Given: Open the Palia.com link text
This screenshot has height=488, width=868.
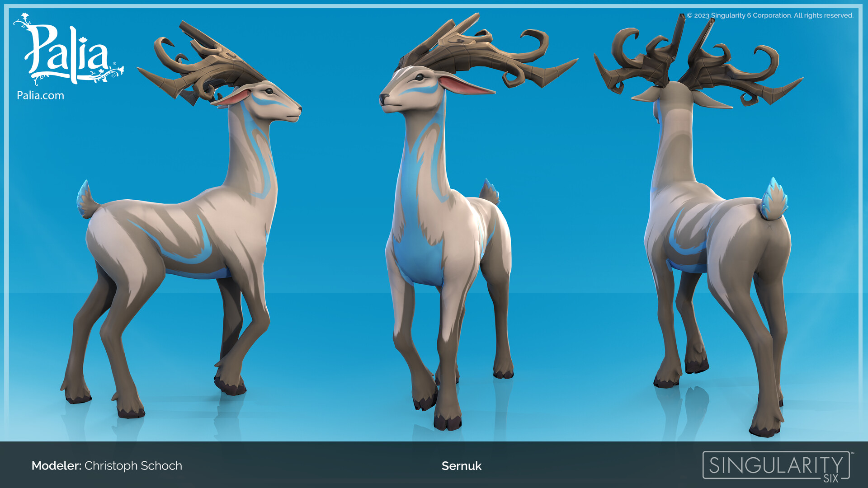Looking at the screenshot, I should click(x=40, y=95).
